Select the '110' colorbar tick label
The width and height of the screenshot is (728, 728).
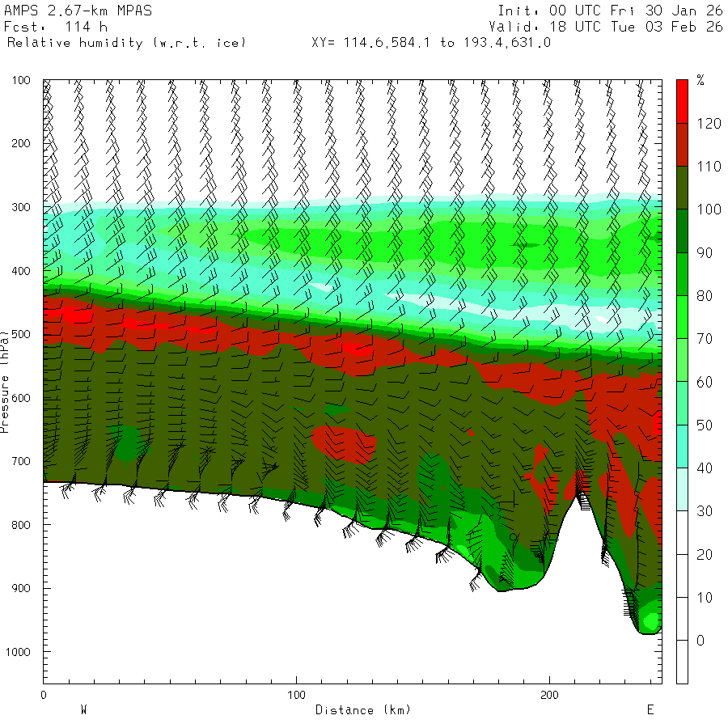pos(709,167)
